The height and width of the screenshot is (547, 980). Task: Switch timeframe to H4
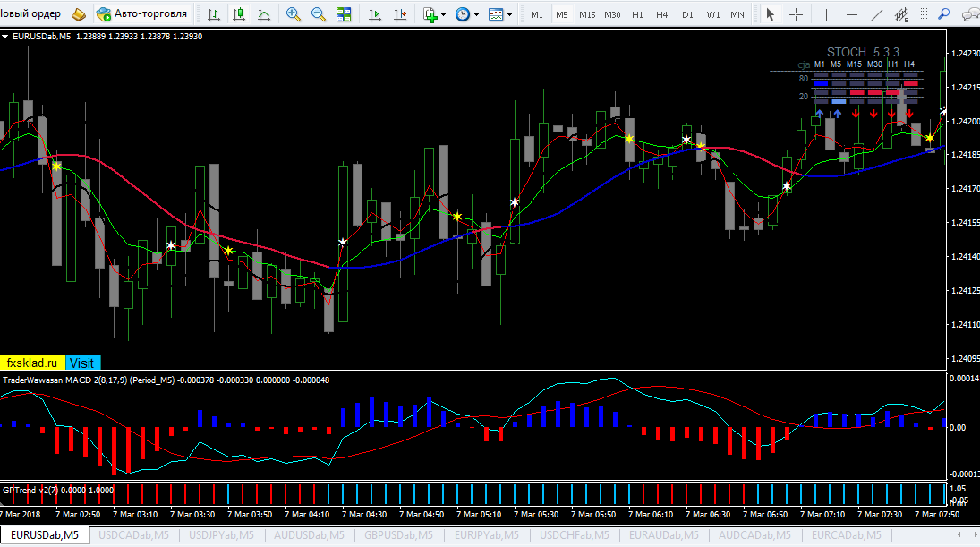[662, 14]
